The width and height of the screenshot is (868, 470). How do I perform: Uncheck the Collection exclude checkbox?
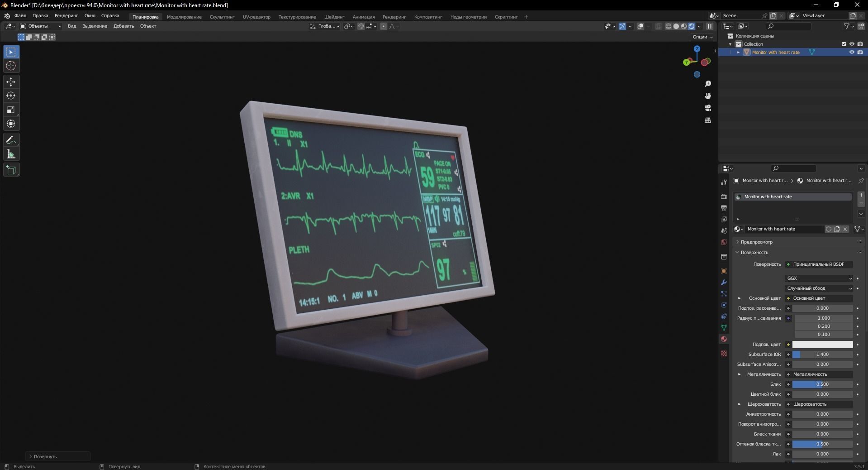(844, 44)
